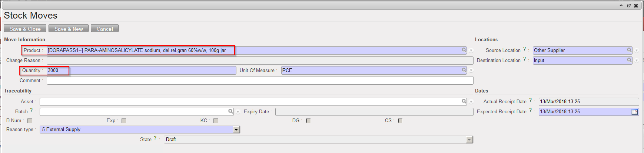Click help question mark next to Source Location
The height and width of the screenshot is (153, 644).
(524, 49)
